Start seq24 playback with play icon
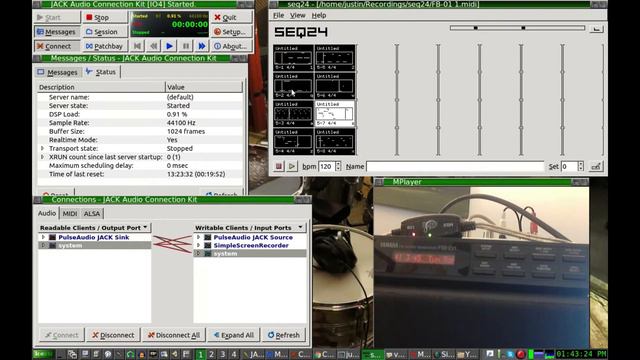Screen dimensions: 640x360 point(292,166)
